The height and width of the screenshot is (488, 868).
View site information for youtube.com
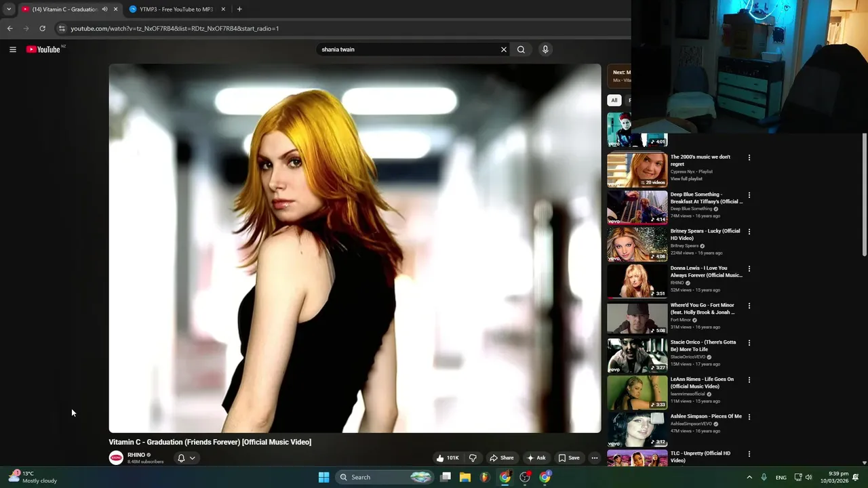(62, 28)
